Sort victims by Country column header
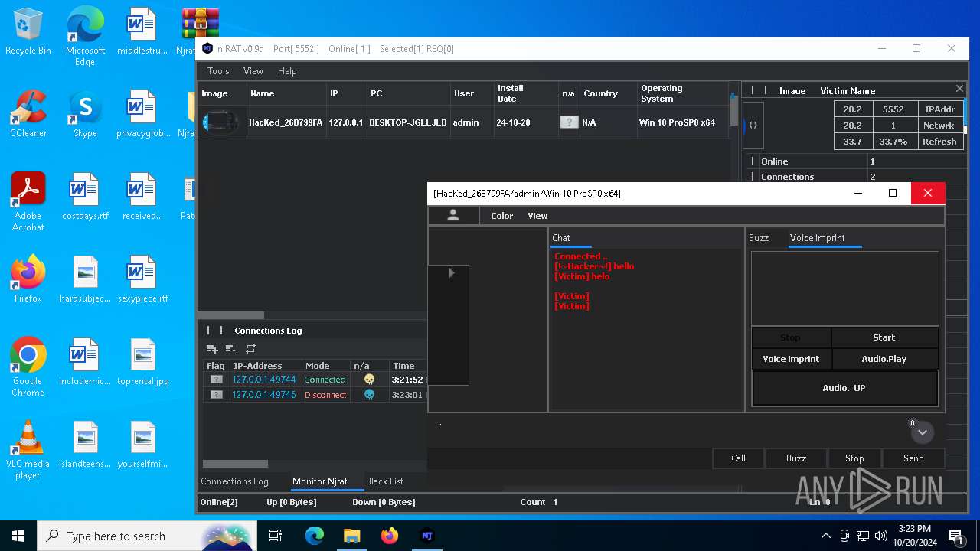980x551 pixels. pyautogui.click(x=608, y=93)
